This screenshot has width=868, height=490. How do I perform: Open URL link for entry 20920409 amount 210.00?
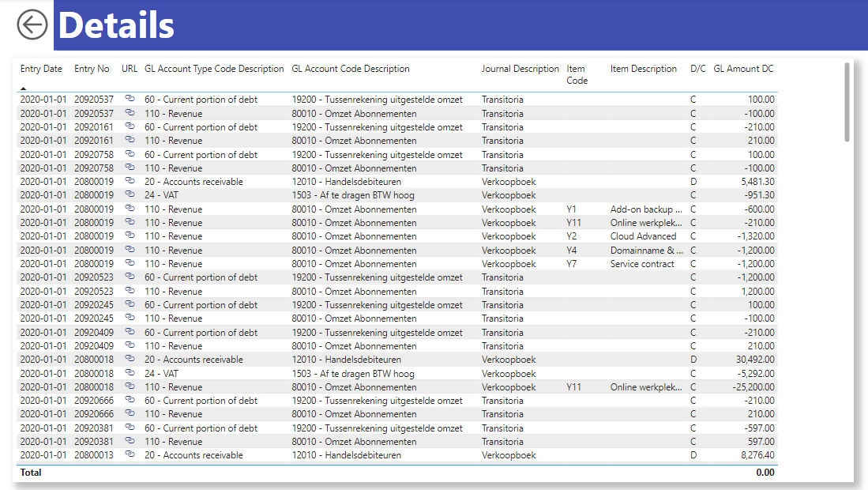click(x=130, y=345)
